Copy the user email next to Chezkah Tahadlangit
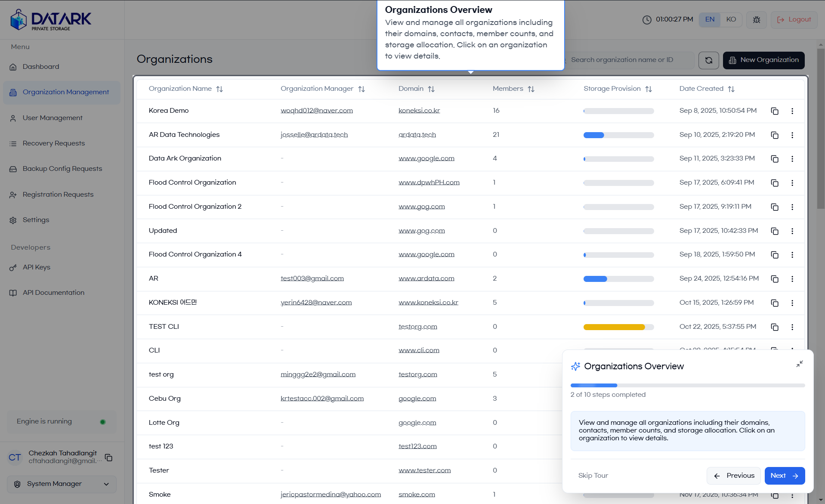Screen dimensions: 825x504 coord(109,458)
